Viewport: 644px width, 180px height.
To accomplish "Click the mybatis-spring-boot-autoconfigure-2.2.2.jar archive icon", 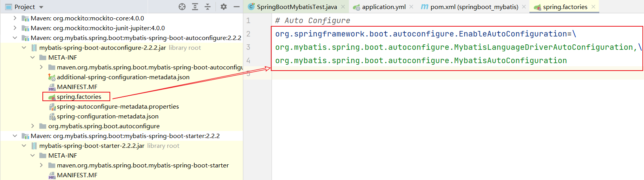I will (34, 47).
